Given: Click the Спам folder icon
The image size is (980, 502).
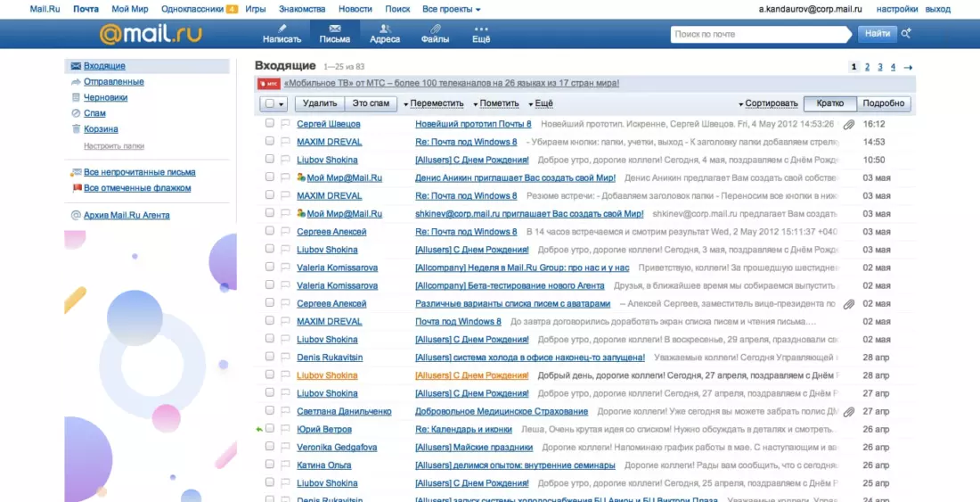Looking at the screenshot, I should click(x=76, y=113).
